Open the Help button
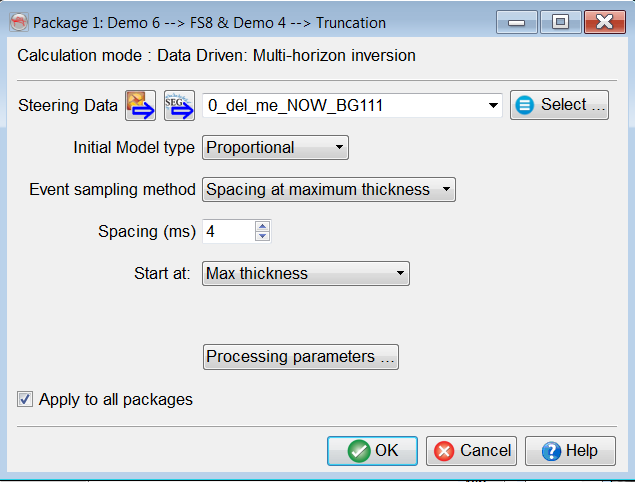This screenshot has width=635, height=482. coord(570,451)
